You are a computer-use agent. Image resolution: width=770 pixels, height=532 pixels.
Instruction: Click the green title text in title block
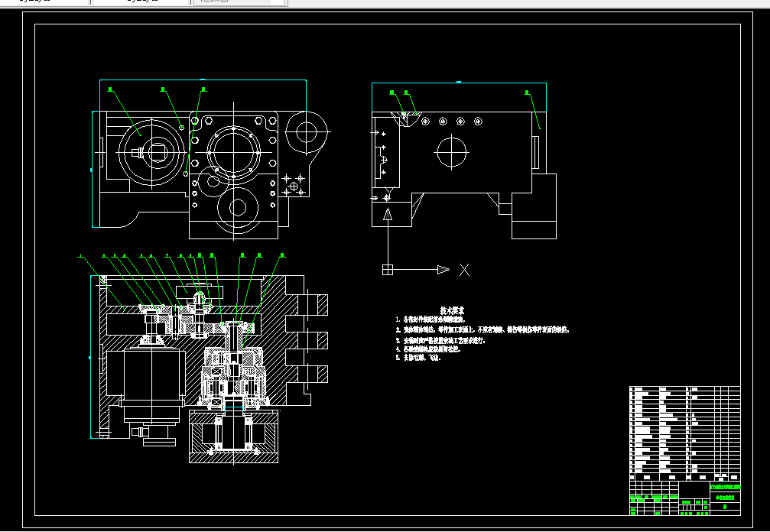tap(726, 488)
